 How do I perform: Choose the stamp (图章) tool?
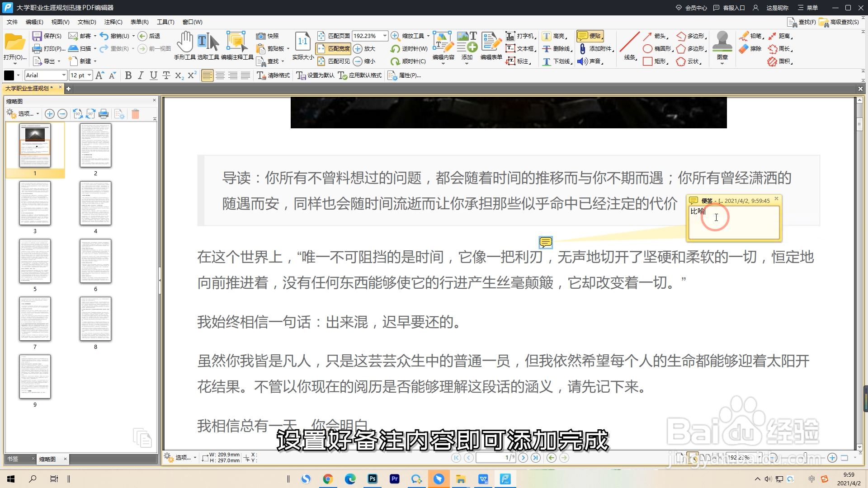point(722,42)
